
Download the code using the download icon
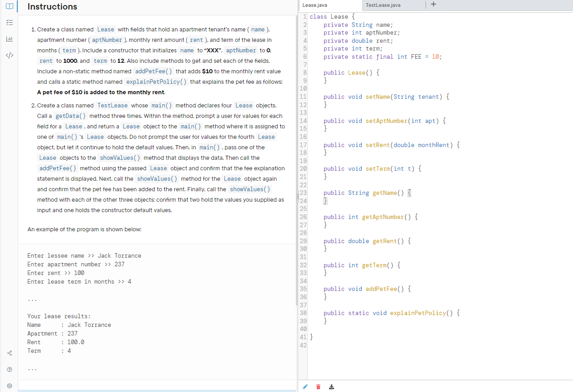point(331,387)
